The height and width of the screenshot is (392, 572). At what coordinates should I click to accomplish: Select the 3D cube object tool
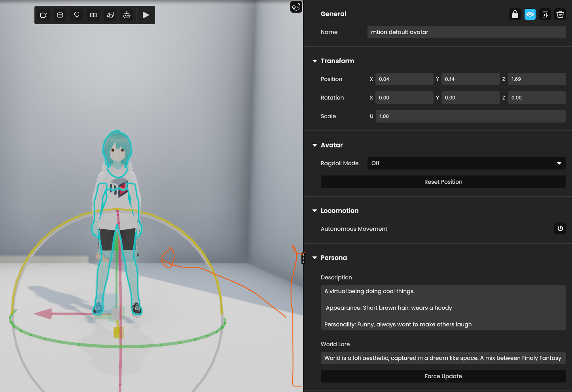pos(60,15)
